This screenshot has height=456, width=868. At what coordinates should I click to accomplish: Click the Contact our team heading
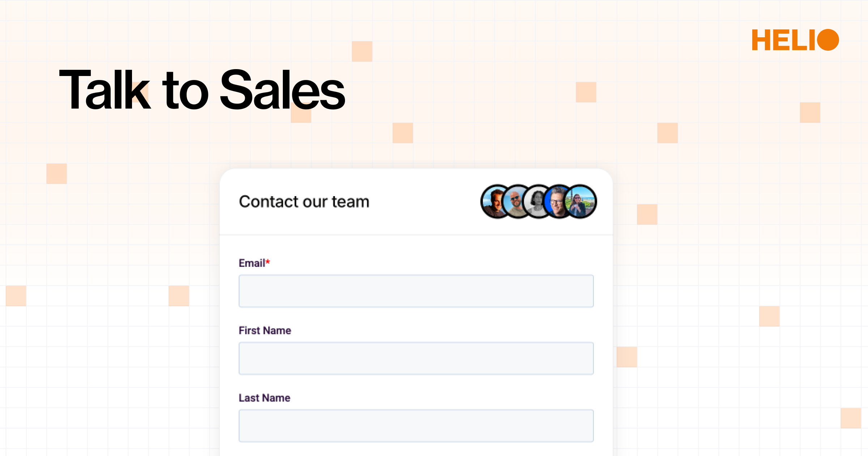tap(304, 202)
